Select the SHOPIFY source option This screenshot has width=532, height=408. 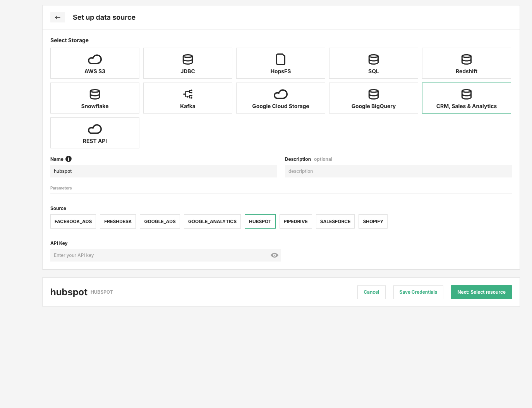point(372,221)
